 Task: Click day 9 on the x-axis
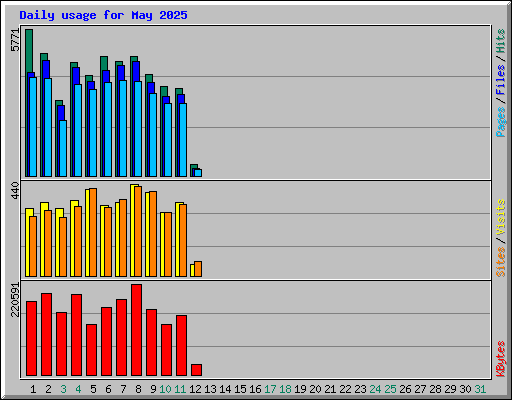point(153,389)
